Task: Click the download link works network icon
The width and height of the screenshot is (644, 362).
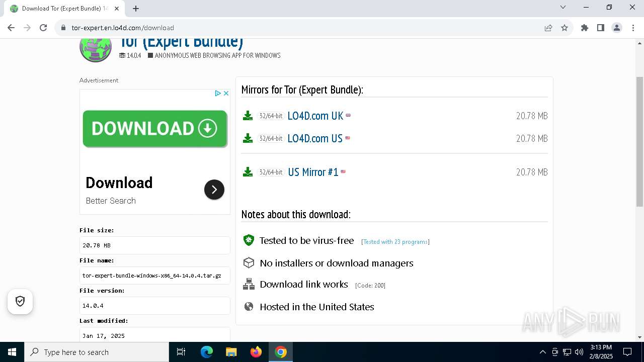Action: coord(249,284)
